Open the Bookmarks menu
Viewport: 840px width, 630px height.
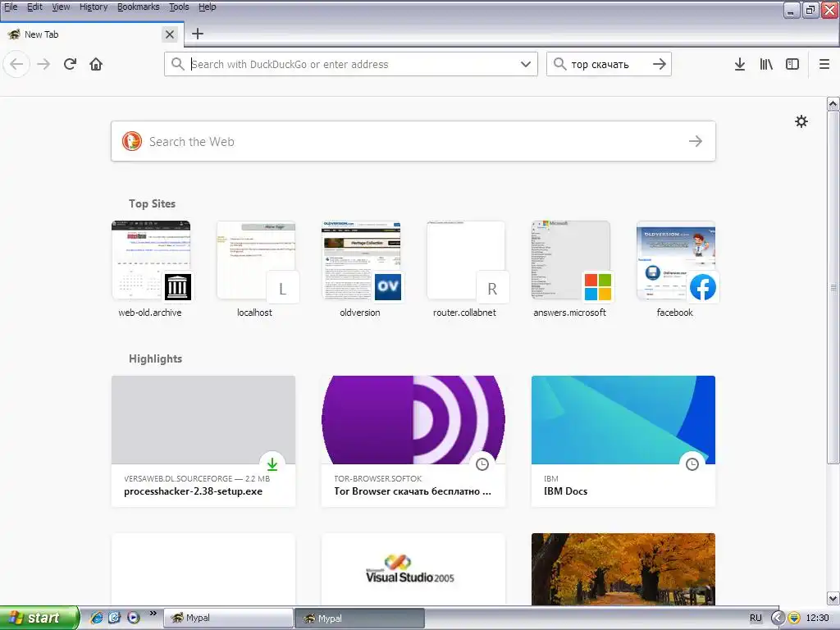138,7
